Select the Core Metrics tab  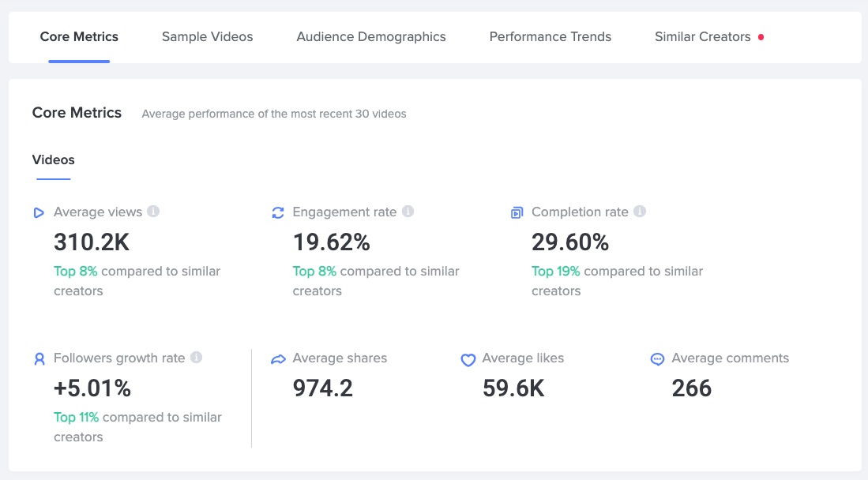(x=79, y=36)
